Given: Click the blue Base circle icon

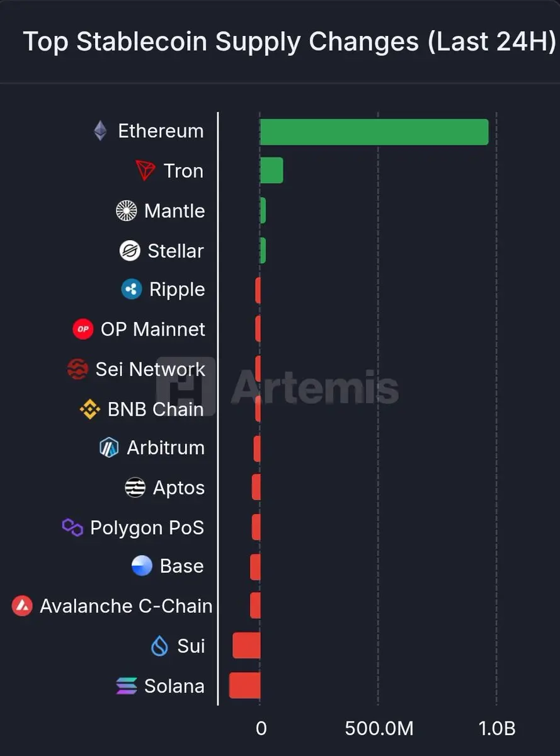Looking at the screenshot, I should [142, 566].
